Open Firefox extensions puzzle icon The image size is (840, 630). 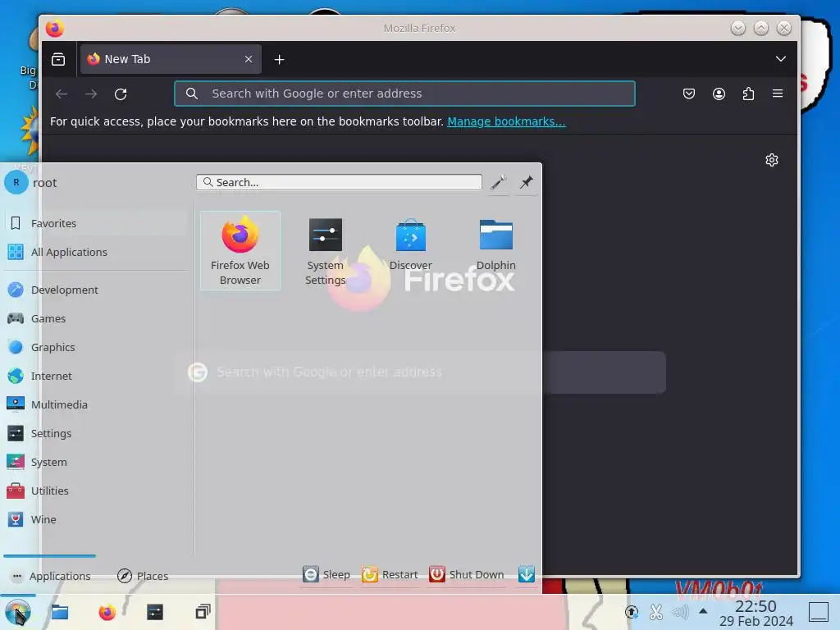(748, 94)
